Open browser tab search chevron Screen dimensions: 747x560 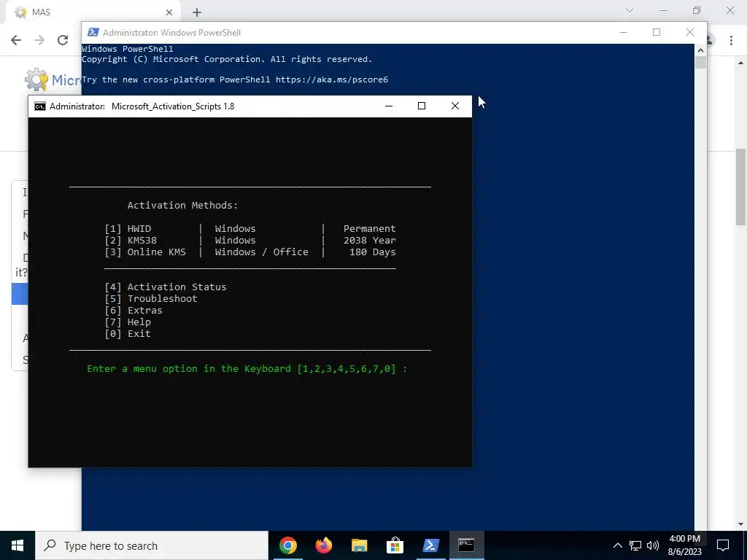[x=630, y=10]
